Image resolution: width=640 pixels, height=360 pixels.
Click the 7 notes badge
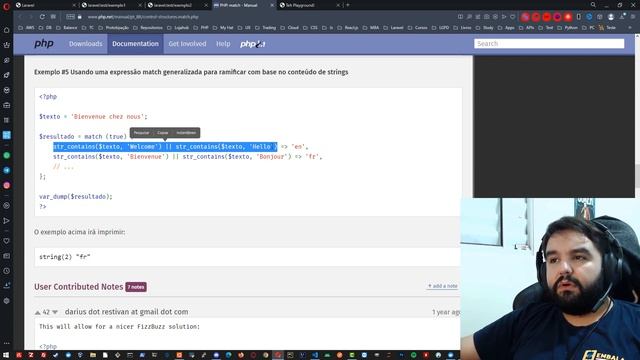pyautogui.click(x=136, y=287)
